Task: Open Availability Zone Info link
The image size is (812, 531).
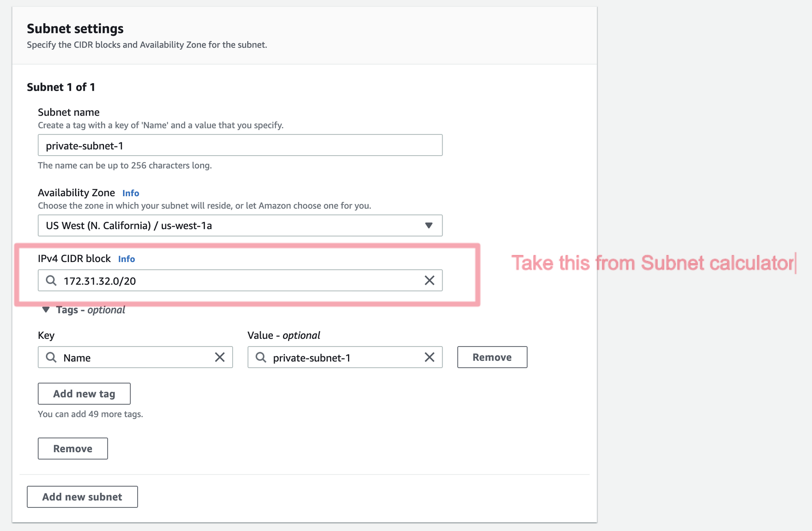Action: point(131,193)
